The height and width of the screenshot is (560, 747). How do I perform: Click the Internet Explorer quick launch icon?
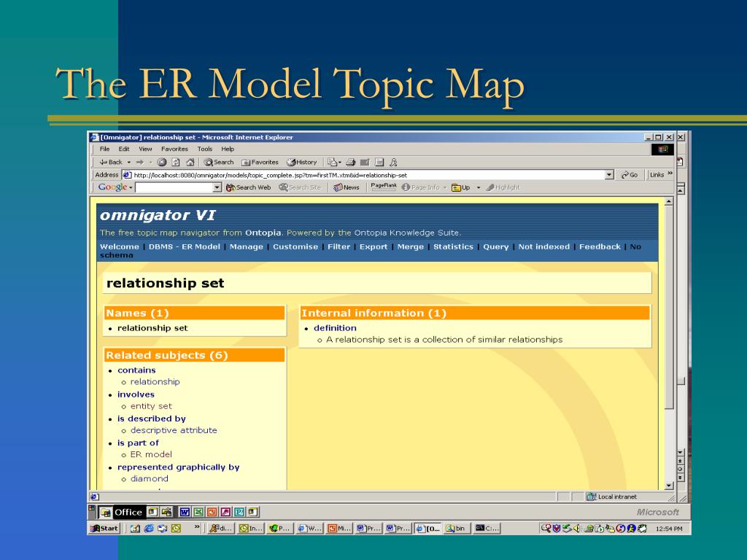click(149, 528)
